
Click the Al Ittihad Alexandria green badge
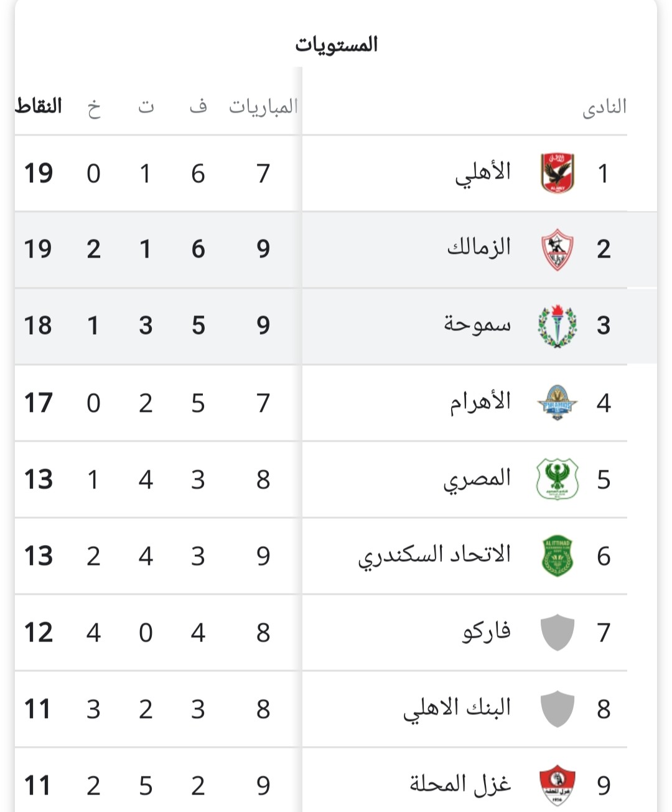(x=557, y=556)
